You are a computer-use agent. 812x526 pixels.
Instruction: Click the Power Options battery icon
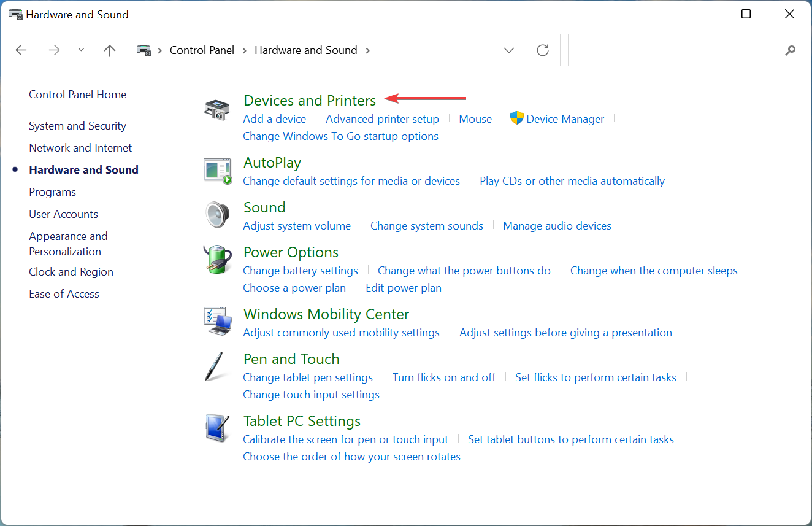[x=217, y=260]
